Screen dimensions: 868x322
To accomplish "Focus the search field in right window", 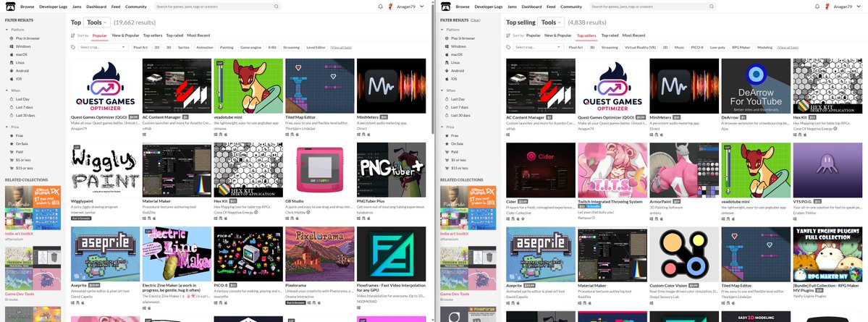I will click(653, 7).
